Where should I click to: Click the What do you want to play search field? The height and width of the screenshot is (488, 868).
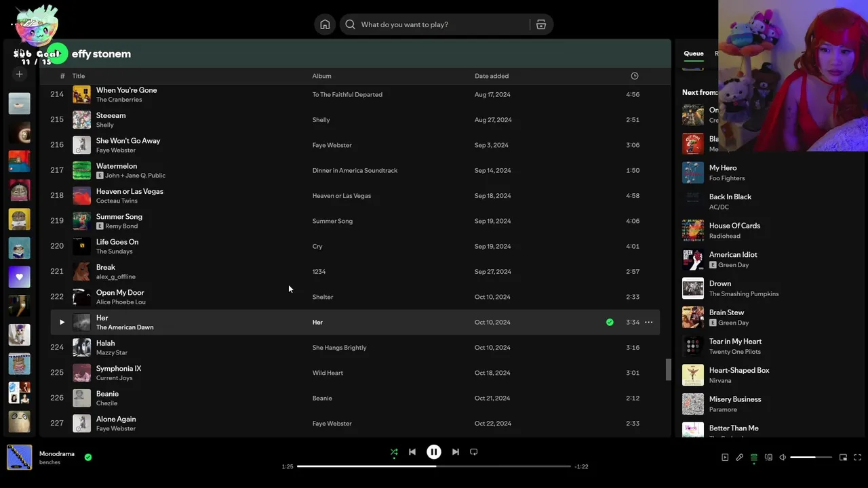[446, 24]
